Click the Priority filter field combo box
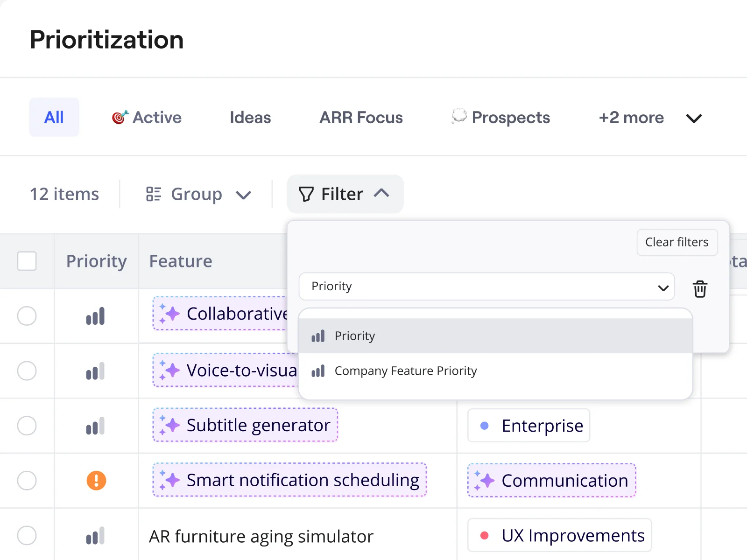 click(x=486, y=287)
